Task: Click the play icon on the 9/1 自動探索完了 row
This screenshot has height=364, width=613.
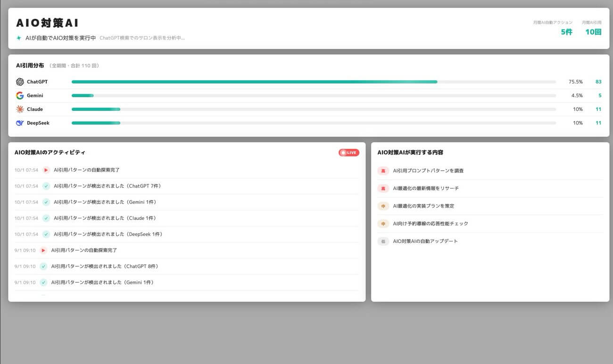Action: coord(43,250)
